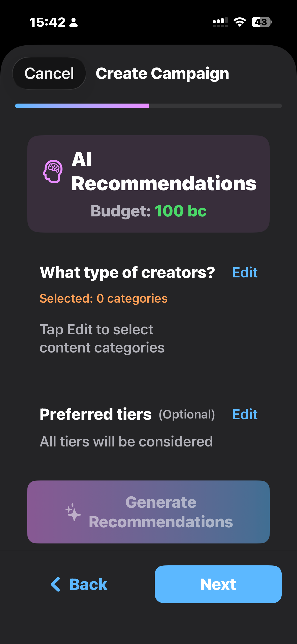Screen dimensions: 297x644
Task: Edit the creator type categories
Action: (x=245, y=272)
